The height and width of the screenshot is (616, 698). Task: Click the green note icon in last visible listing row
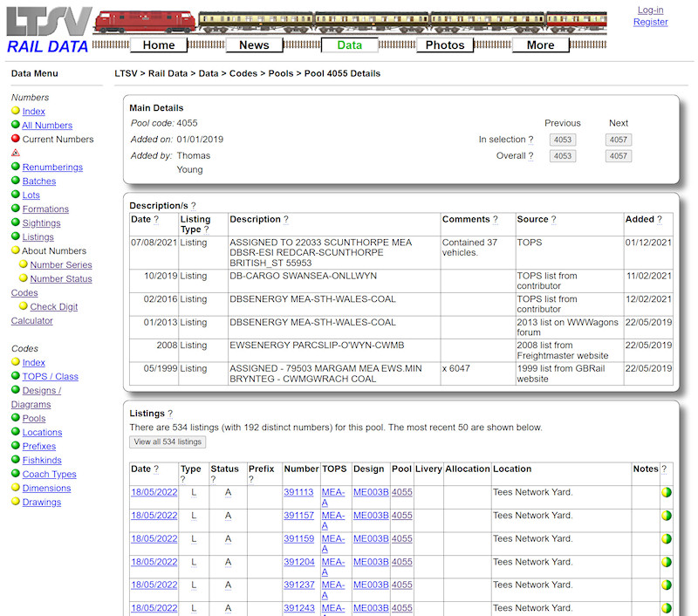pos(667,608)
